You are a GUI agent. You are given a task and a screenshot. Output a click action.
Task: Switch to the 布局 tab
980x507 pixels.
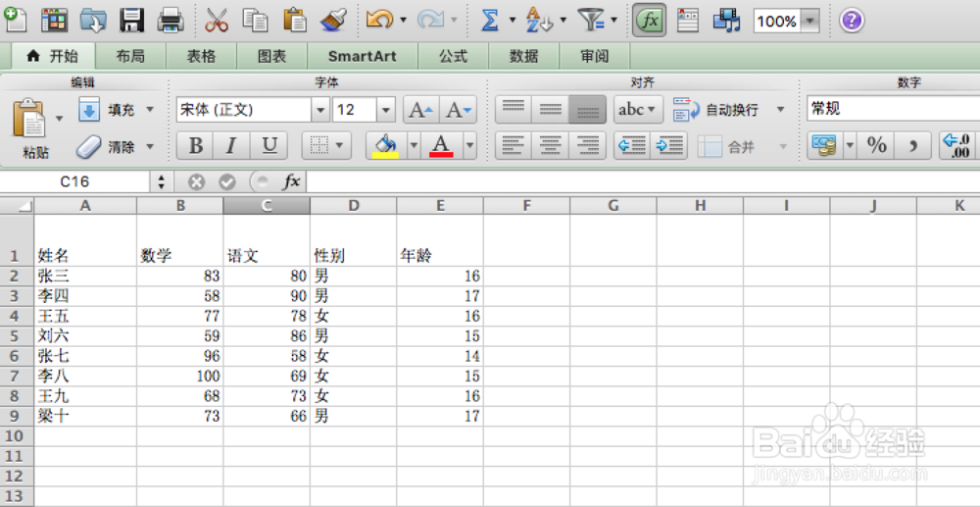click(x=130, y=56)
